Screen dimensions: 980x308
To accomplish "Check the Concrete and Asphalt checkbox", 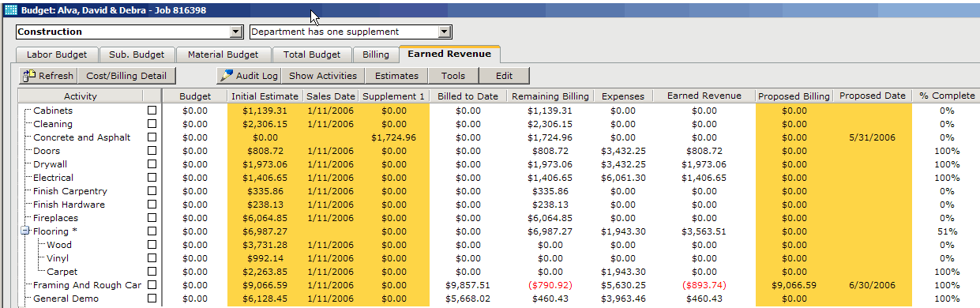I will click(x=152, y=137).
